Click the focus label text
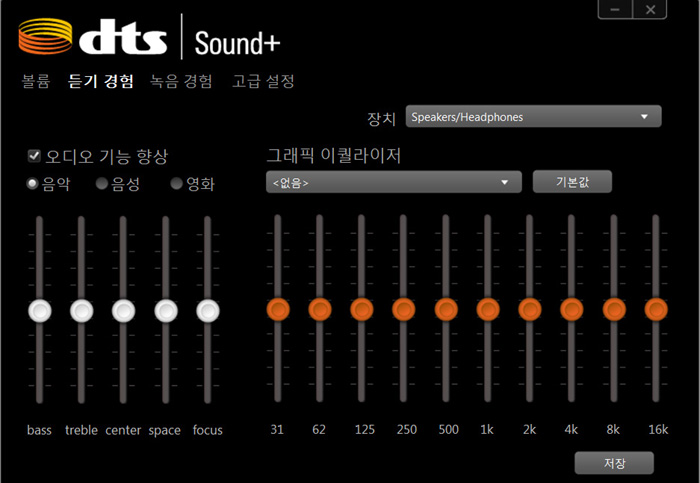 (208, 430)
